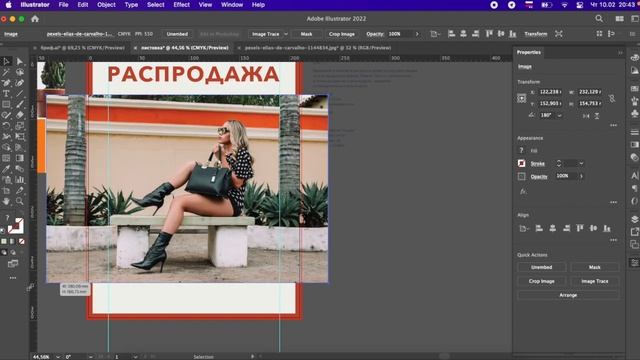Open rotation angle dropdown in Transform

coord(560,116)
